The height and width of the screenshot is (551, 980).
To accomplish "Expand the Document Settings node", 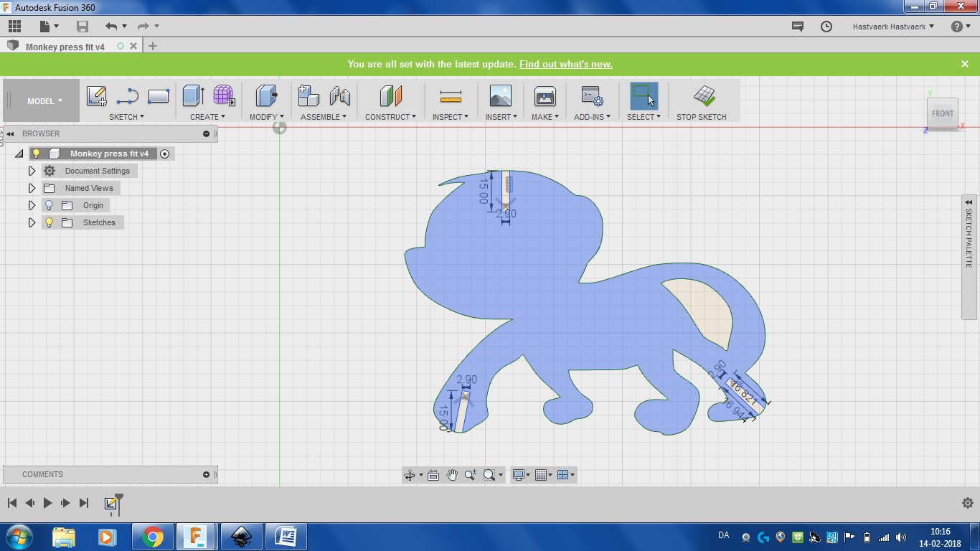I will [32, 171].
